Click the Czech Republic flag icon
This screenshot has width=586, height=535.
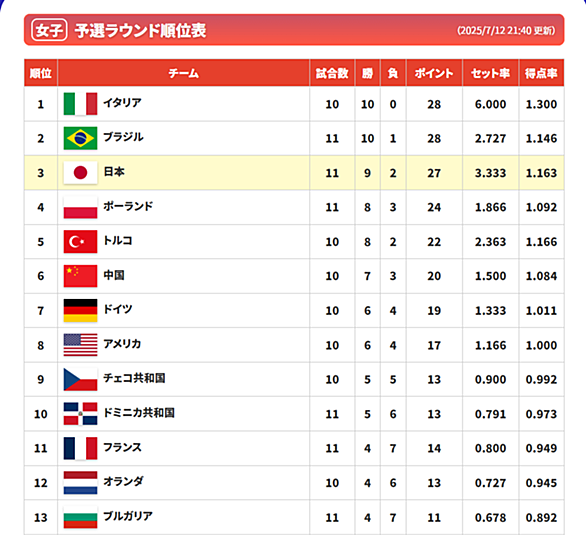(x=80, y=379)
